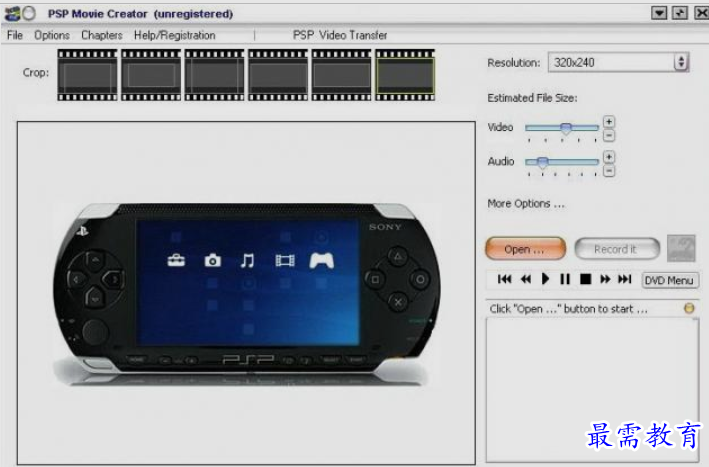Open the File menu
This screenshot has height=467, width=709.
15,35
